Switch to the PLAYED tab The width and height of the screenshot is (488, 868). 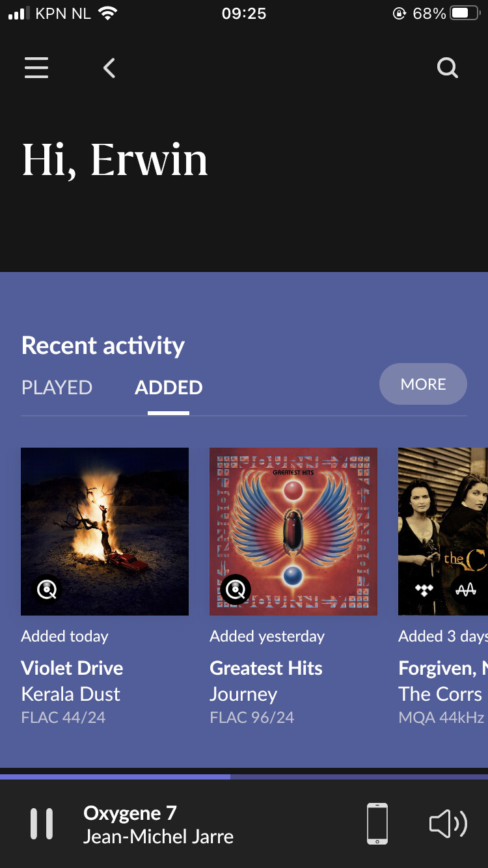pyautogui.click(x=57, y=387)
